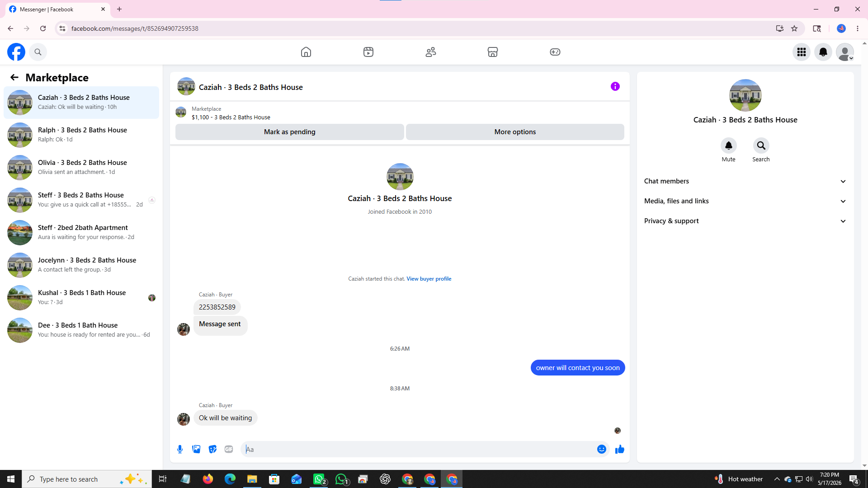Open Jocelynn 3 Beds 2 Baths House chat
The width and height of the screenshot is (868, 488).
click(x=81, y=265)
